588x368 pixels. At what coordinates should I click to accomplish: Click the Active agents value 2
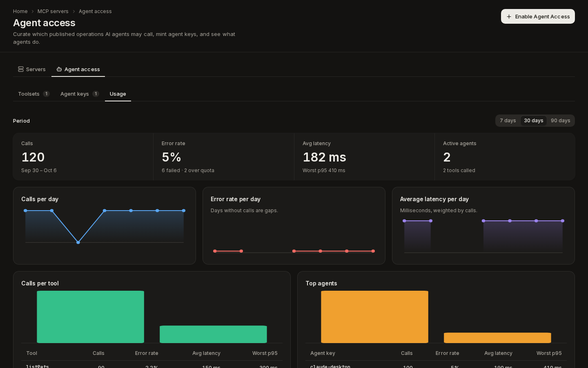pyautogui.click(x=447, y=157)
